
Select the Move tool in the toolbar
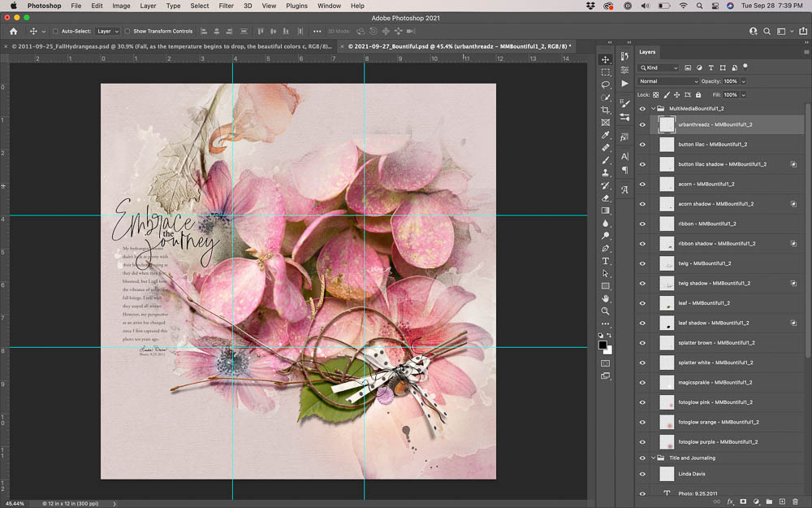[x=605, y=59]
